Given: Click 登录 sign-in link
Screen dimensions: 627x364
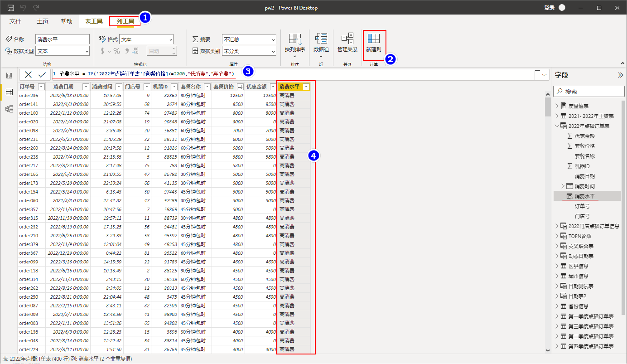Looking at the screenshot, I should tap(549, 8).
